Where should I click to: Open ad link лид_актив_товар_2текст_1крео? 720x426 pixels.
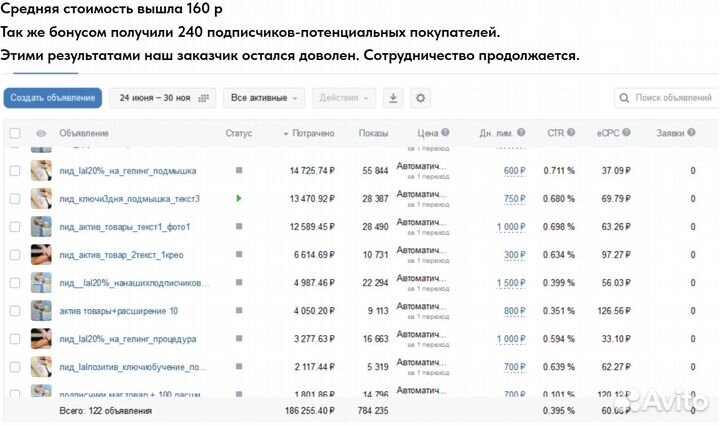pyautogui.click(x=121, y=255)
